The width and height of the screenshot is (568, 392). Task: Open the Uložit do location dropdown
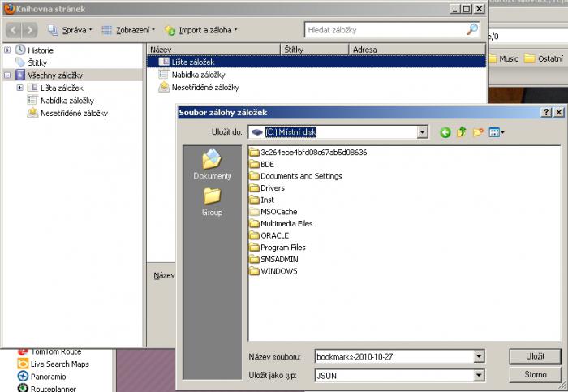[422, 132]
